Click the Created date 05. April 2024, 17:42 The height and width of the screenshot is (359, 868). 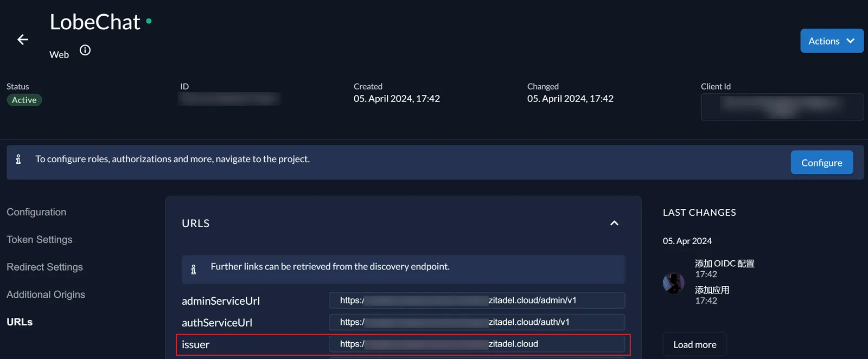click(x=397, y=99)
